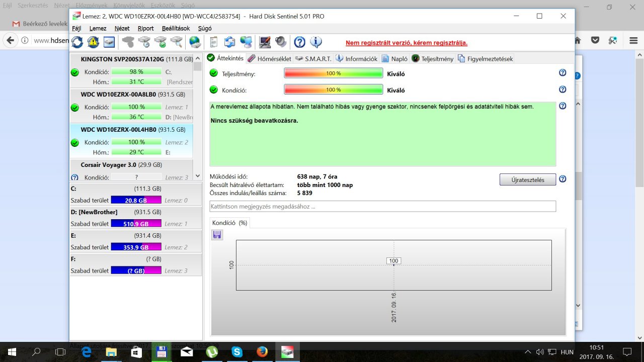This screenshot has width=644, height=362.
Task: Select the C: partition entry
Action: [136, 195]
